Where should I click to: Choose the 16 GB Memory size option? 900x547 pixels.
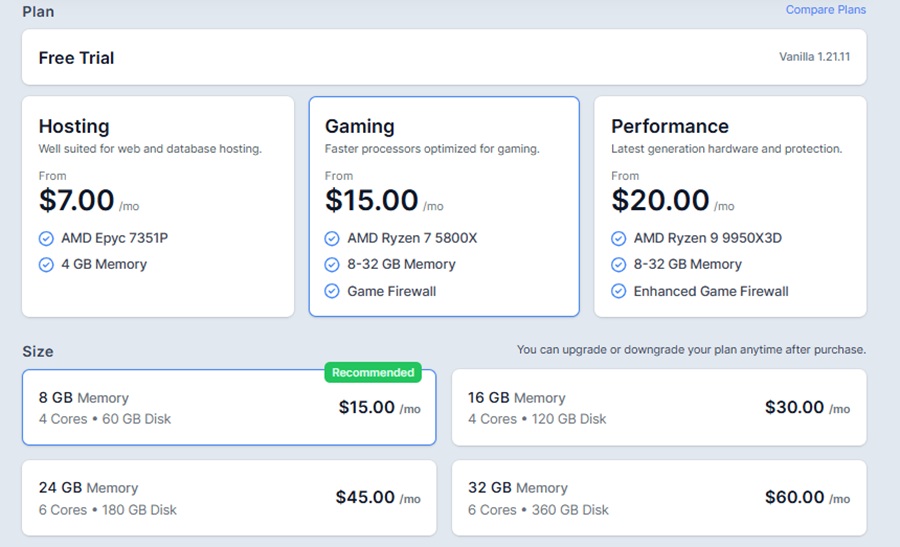658,408
